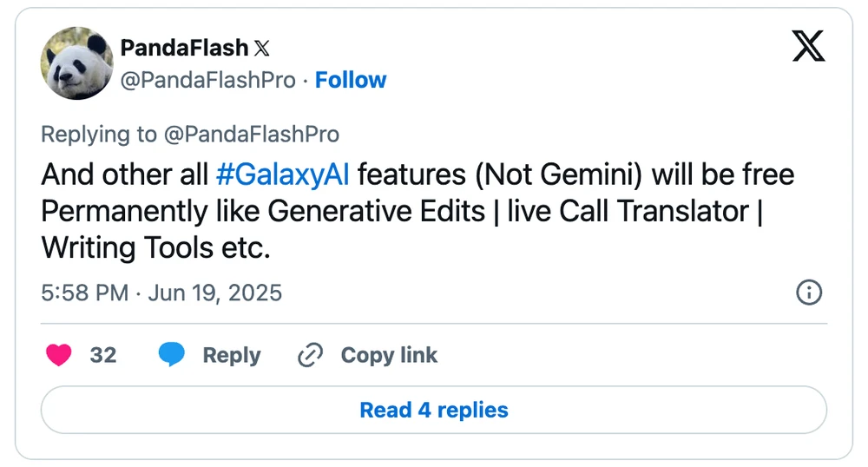Click the chain link copy icon
Screen dimensions: 868x467
point(310,355)
